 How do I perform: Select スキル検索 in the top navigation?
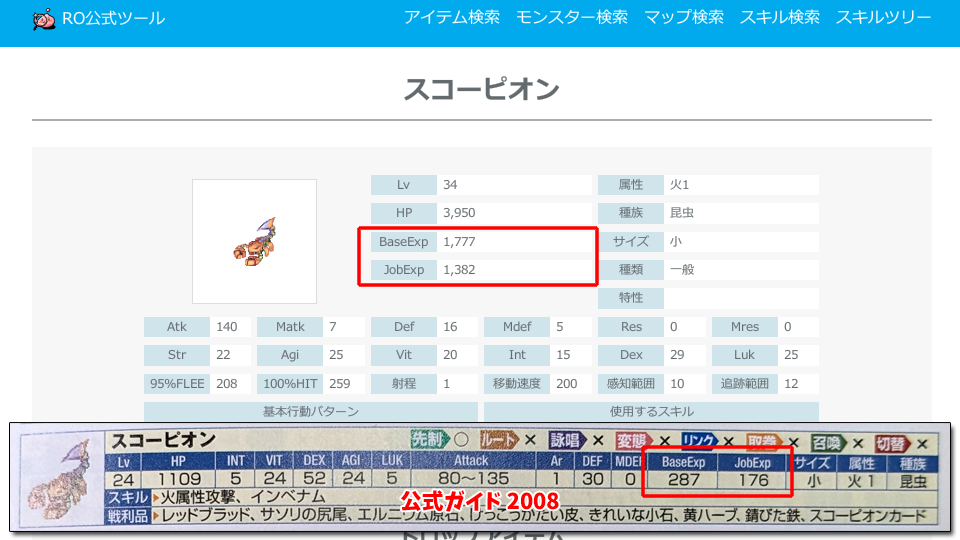(x=780, y=18)
